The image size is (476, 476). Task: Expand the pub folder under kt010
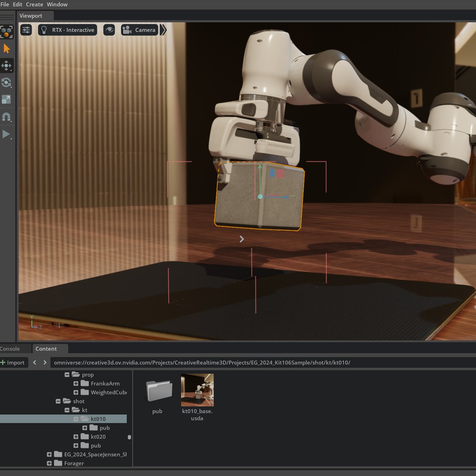pos(84,428)
